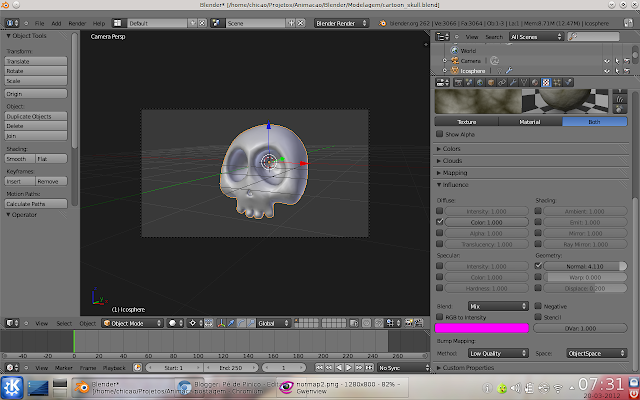Enable the Stencil checkbox
640x400 pixels.
[x=538, y=317]
